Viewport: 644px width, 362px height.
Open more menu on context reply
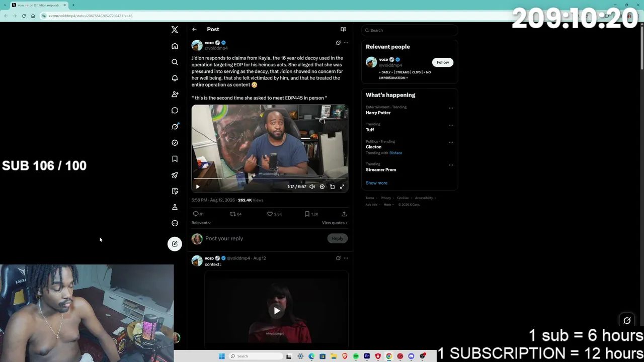346,258
